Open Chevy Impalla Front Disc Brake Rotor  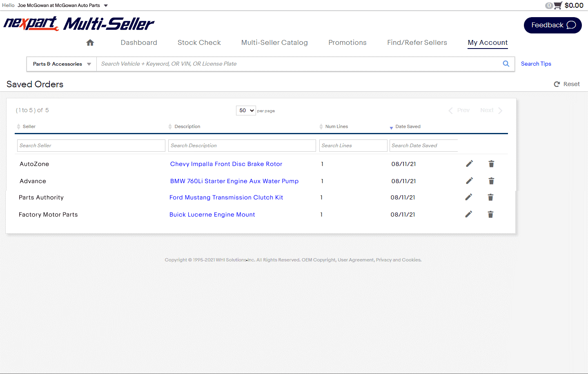(226, 164)
